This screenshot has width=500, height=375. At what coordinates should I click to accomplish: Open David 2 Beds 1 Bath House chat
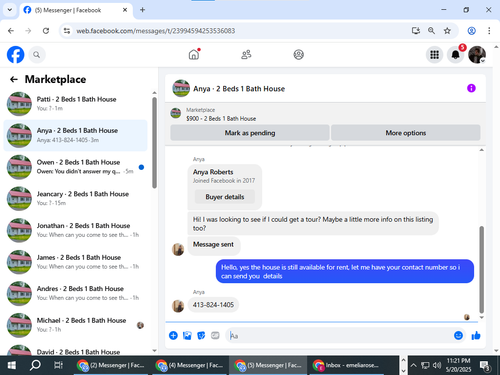(76, 350)
